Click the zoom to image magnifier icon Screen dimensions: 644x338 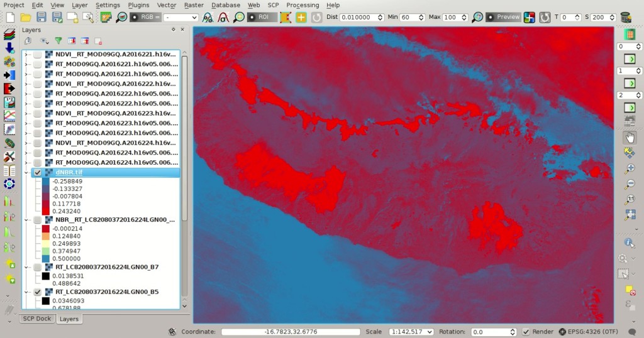pyautogui.click(x=121, y=17)
